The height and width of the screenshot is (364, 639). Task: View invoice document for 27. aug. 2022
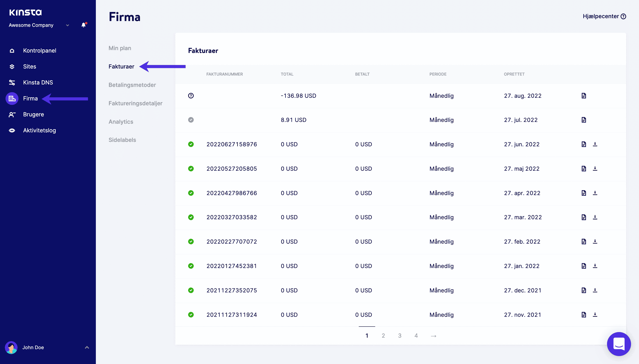click(584, 96)
